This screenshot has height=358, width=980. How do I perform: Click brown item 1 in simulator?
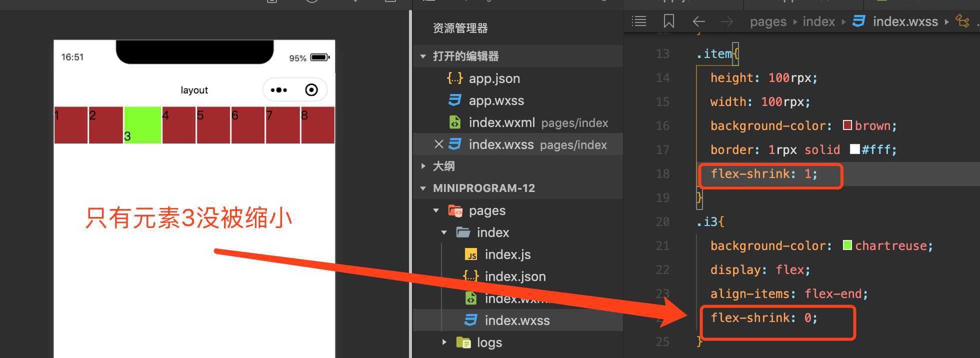[x=70, y=125]
